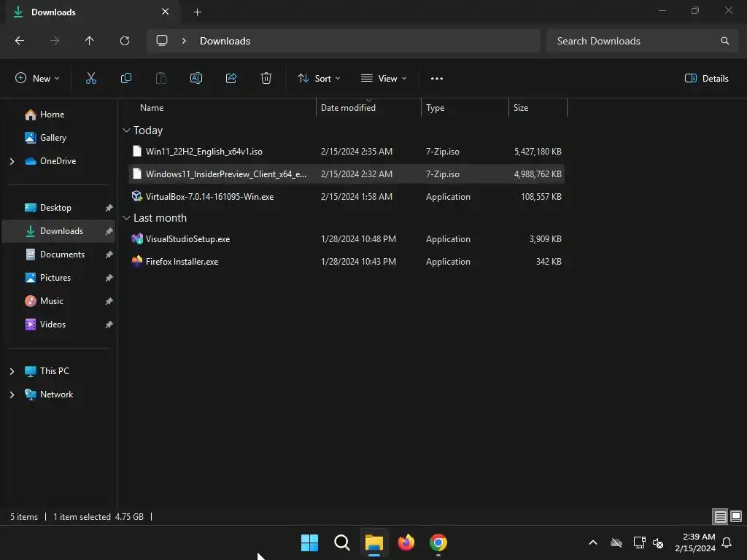
Task: Expand This PC tree node
Action: (12, 371)
